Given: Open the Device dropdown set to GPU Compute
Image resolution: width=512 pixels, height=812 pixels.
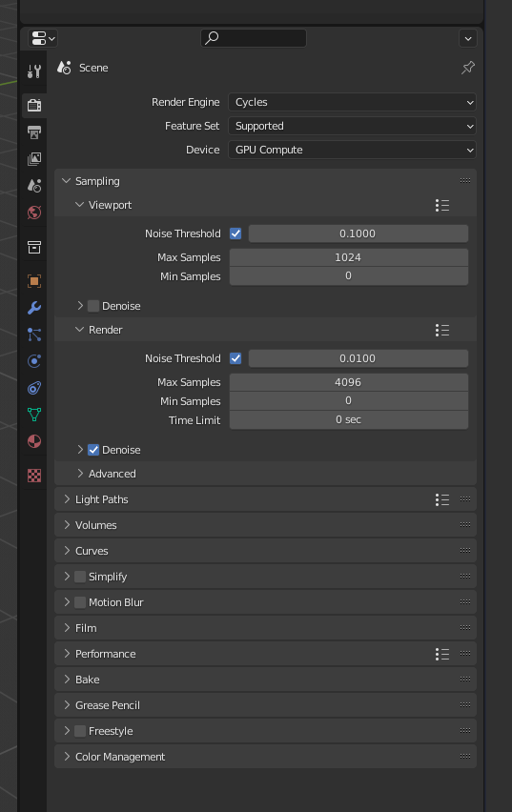Looking at the screenshot, I should click(352, 150).
